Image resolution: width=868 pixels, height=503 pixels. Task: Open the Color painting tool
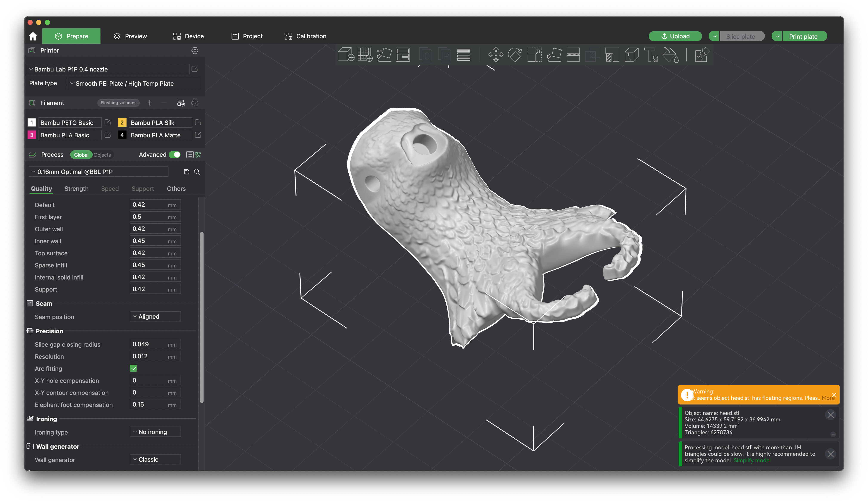(x=671, y=54)
